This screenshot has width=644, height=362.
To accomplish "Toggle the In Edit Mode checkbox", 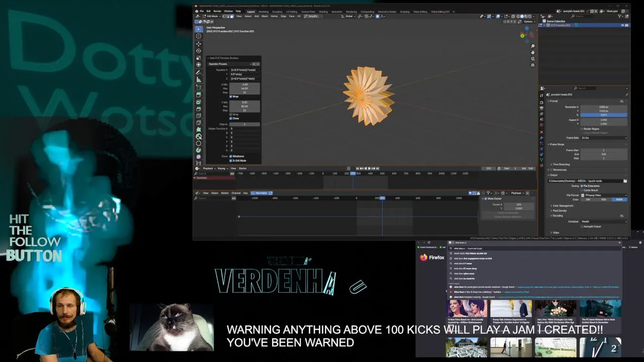I will coord(230,160).
